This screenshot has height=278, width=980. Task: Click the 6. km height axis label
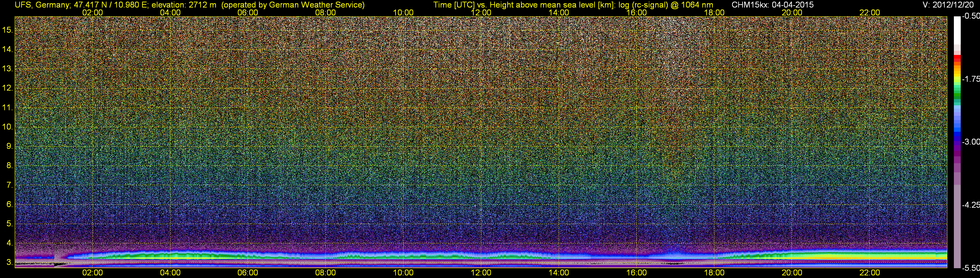point(9,204)
